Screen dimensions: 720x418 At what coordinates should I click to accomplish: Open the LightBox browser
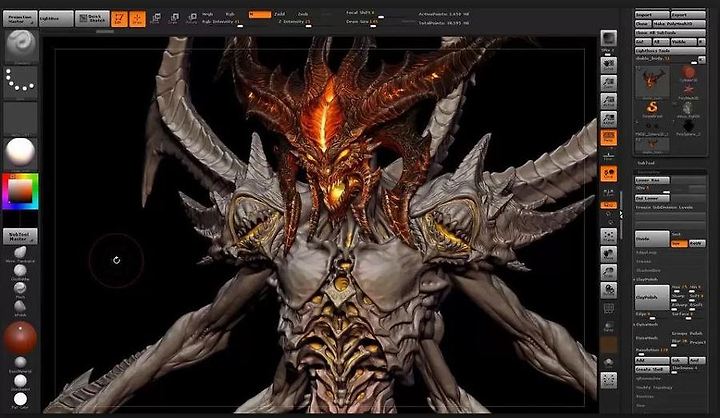pyautogui.click(x=56, y=19)
